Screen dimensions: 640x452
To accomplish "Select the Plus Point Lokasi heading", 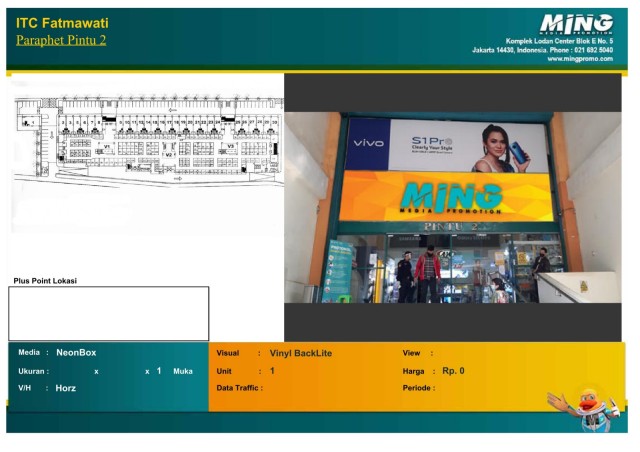I will (x=45, y=281).
